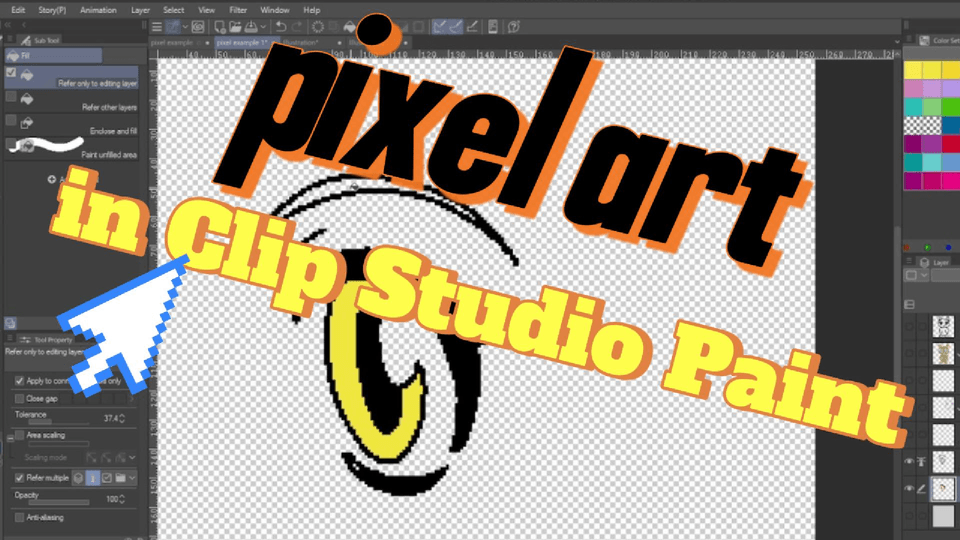960x540 pixels.
Task: Select 'Refer only to editing layer' sub tool
Action: pos(72,78)
